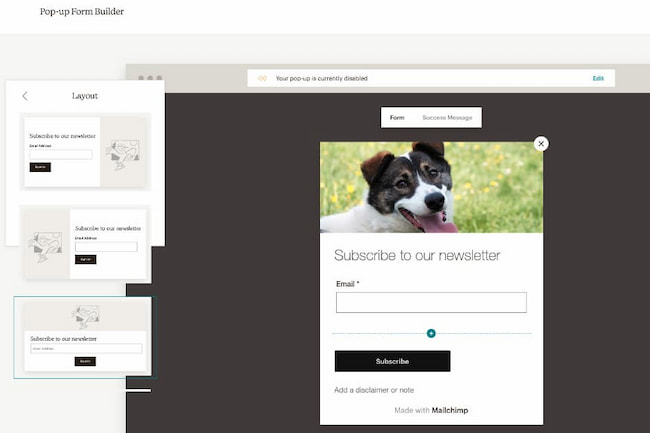Go back using the Layout panel arrow

pyautogui.click(x=25, y=96)
